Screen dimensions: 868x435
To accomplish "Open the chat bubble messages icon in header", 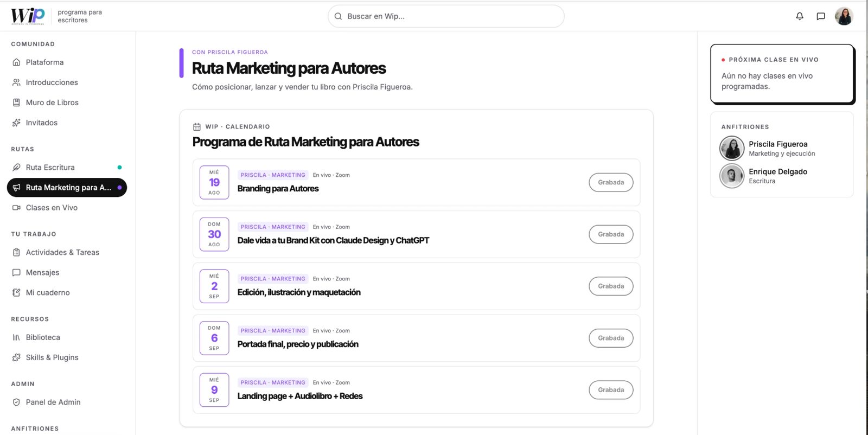I will click(x=821, y=16).
